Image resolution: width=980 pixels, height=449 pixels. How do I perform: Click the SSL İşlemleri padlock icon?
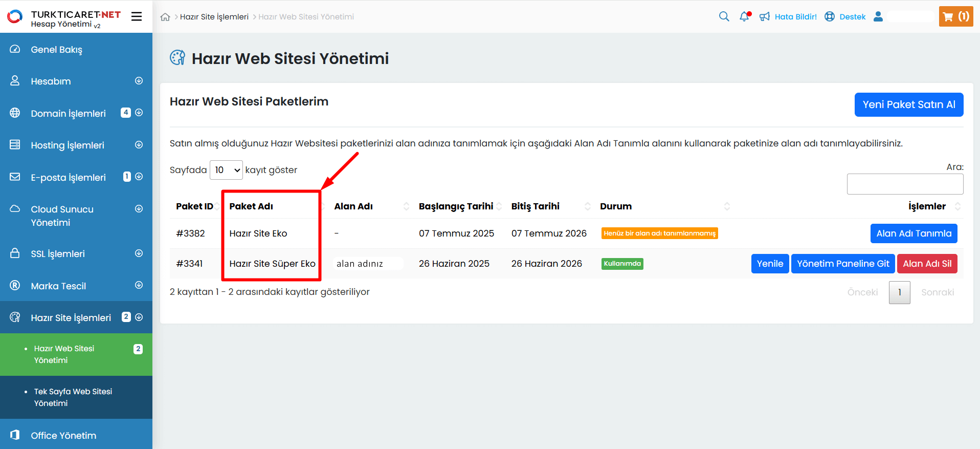[x=15, y=253]
